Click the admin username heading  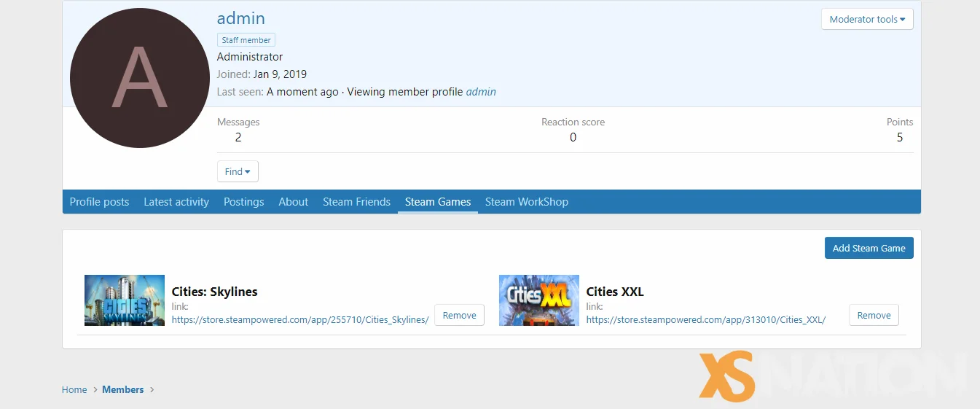click(241, 18)
